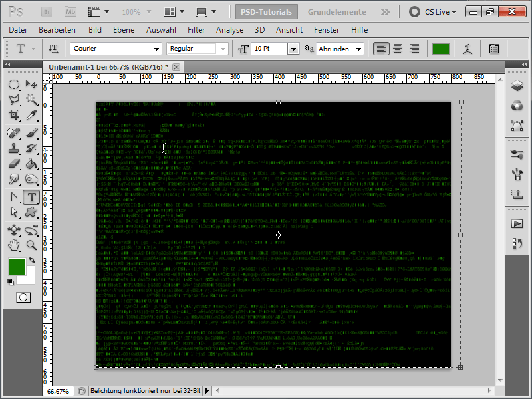Open the Datei menu
The height and width of the screenshot is (399, 532).
pos(18,30)
